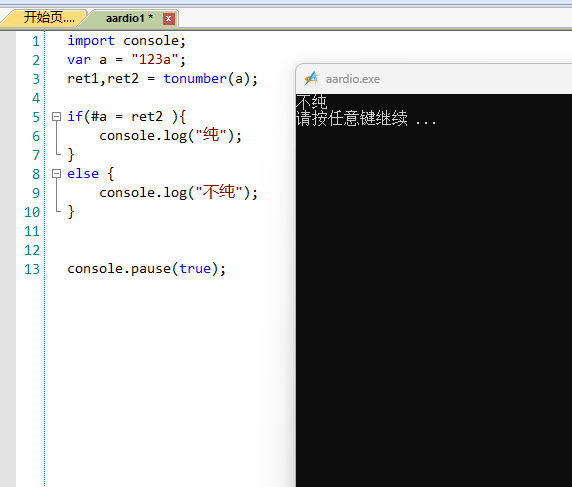Image resolution: width=572 pixels, height=487 pixels.
Task: Collapse the if block fold marker
Action: coord(56,116)
